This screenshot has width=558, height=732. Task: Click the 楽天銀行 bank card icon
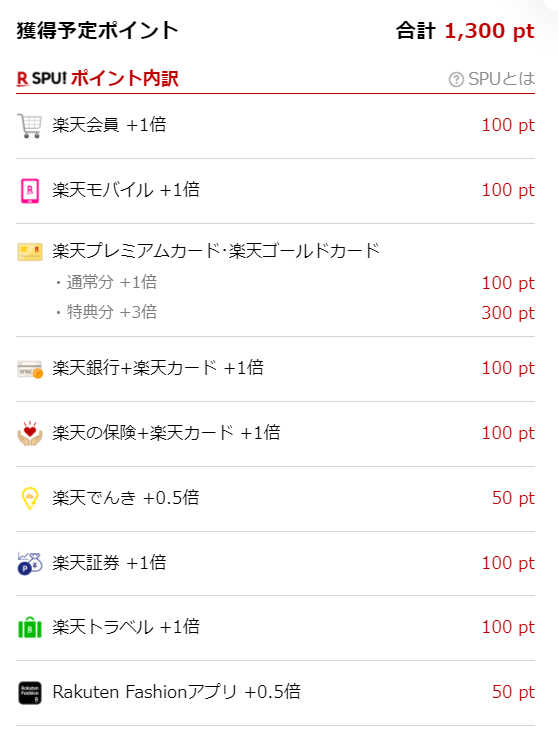coord(30,369)
